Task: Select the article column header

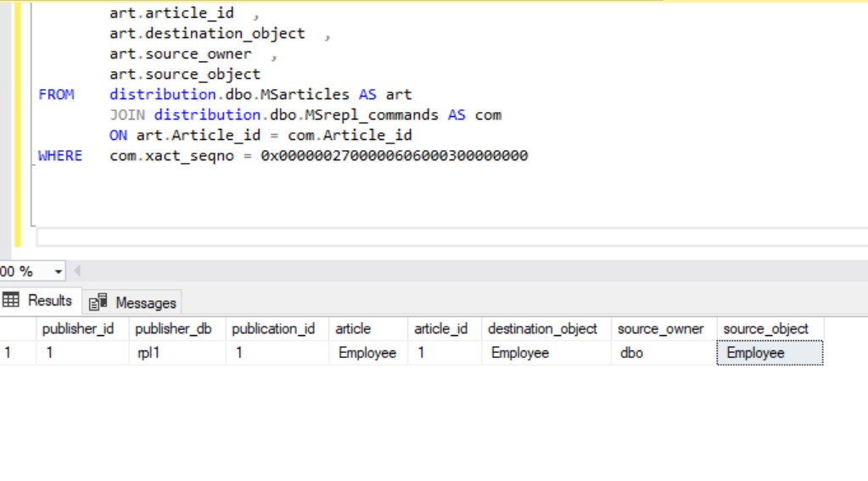Action: 353,329
